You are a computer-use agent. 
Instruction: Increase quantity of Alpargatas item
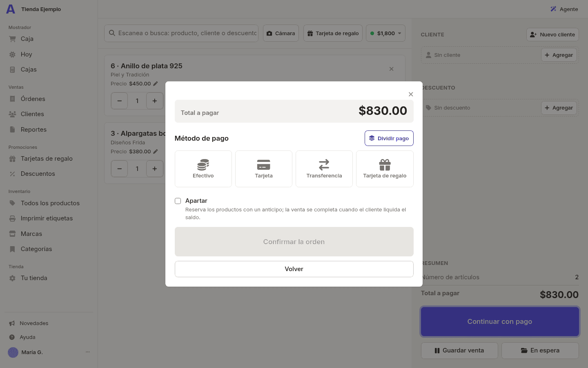pos(155,168)
